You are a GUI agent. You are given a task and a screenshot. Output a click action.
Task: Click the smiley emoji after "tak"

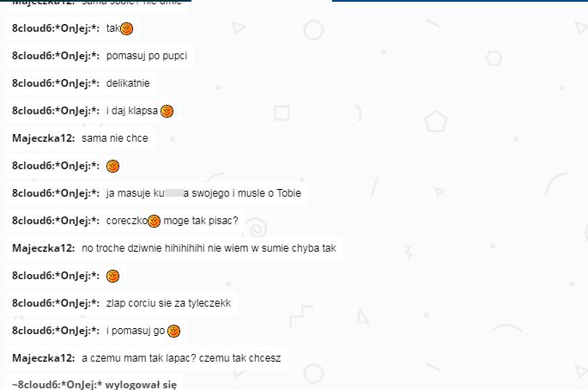(x=127, y=28)
